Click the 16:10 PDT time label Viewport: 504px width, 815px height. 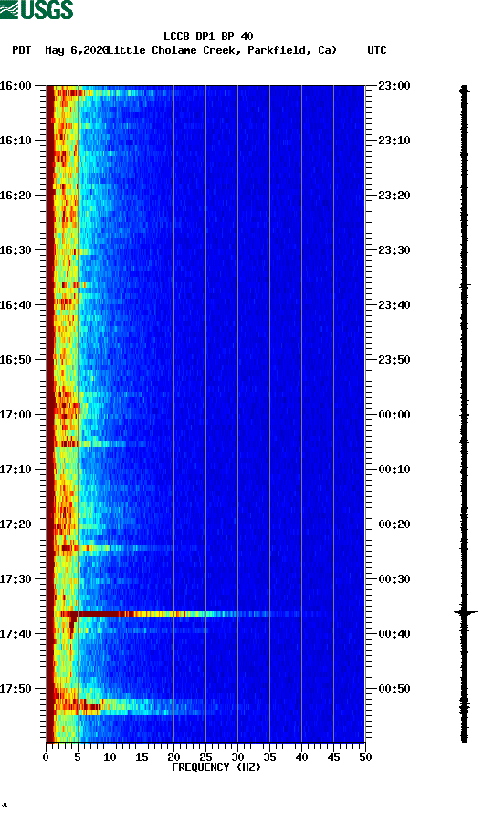pos(16,141)
